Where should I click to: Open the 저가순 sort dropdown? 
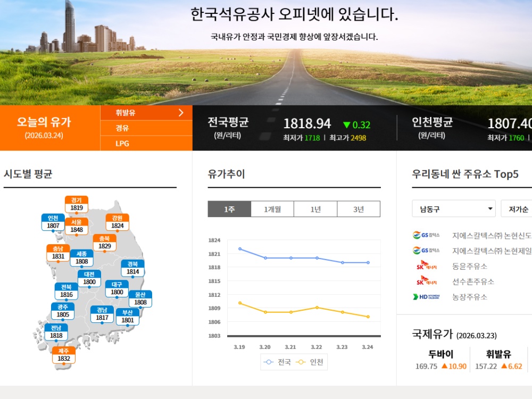coord(517,209)
